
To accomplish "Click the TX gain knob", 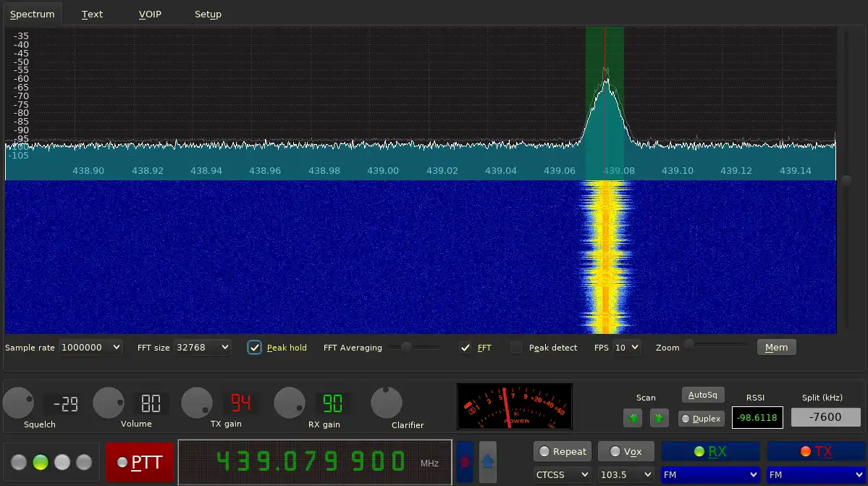I will tap(197, 403).
